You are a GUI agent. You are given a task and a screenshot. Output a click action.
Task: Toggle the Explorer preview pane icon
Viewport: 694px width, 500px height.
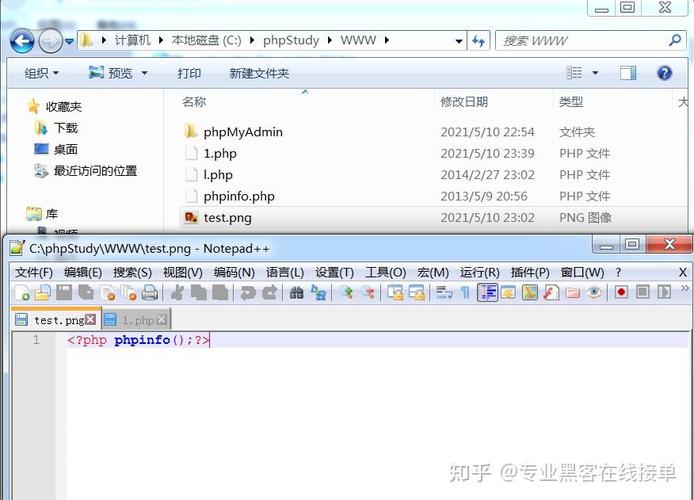[628, 73]
